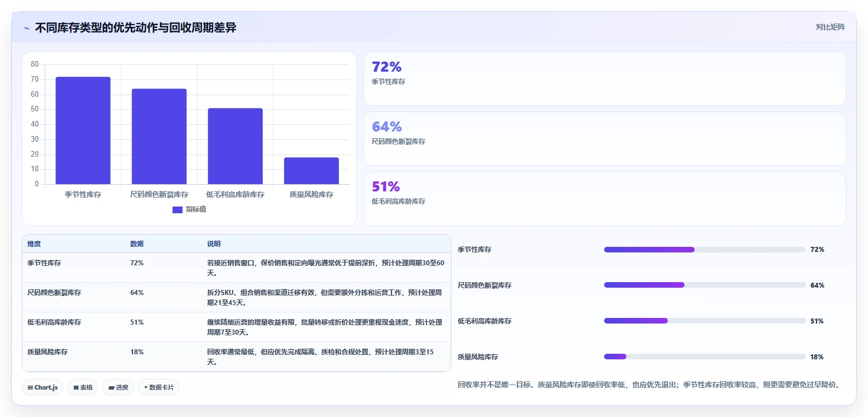Click the 尺码颜色断裂库存 x-axis label under the chart
The height and width of the screenshot is (417, 868).
159,195
